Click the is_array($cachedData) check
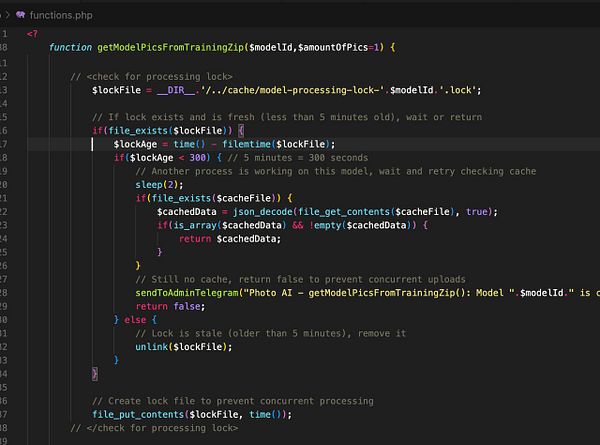600x445 pixels. click(230, 225)
